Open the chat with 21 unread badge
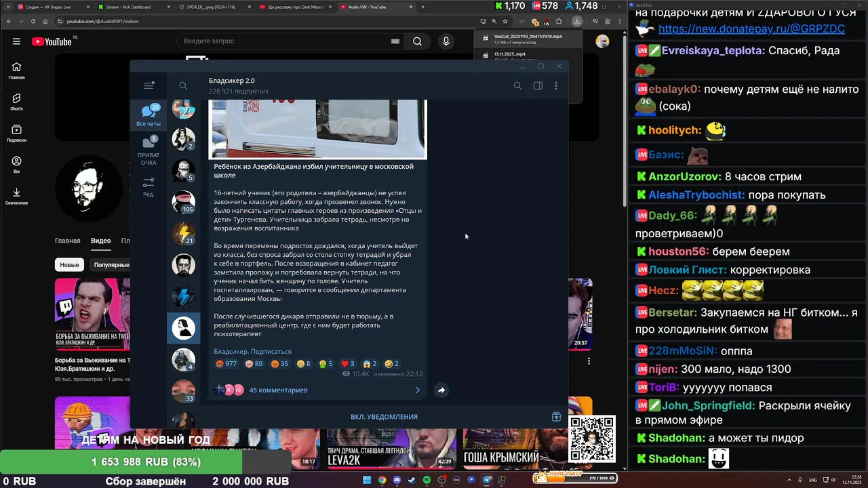 tap(183, 233)
